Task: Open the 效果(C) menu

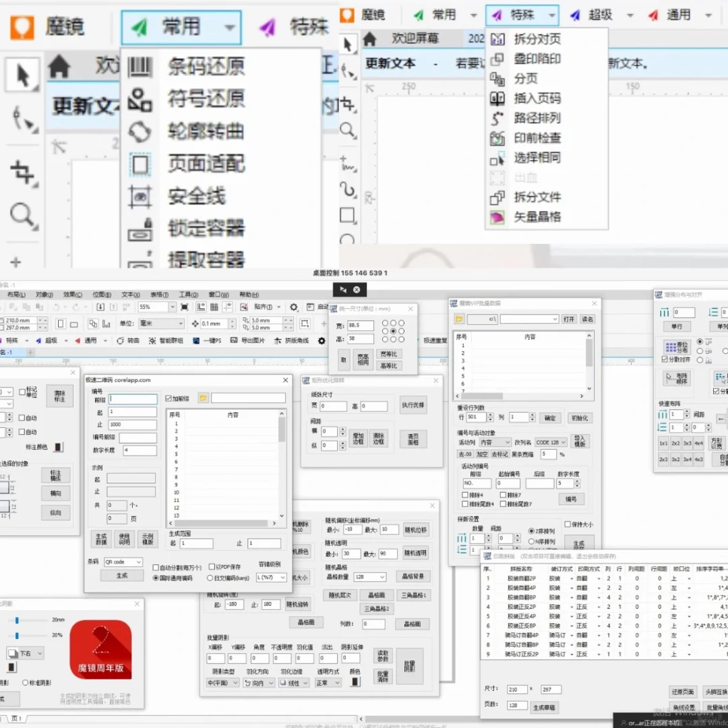Action: click(73, 295)
